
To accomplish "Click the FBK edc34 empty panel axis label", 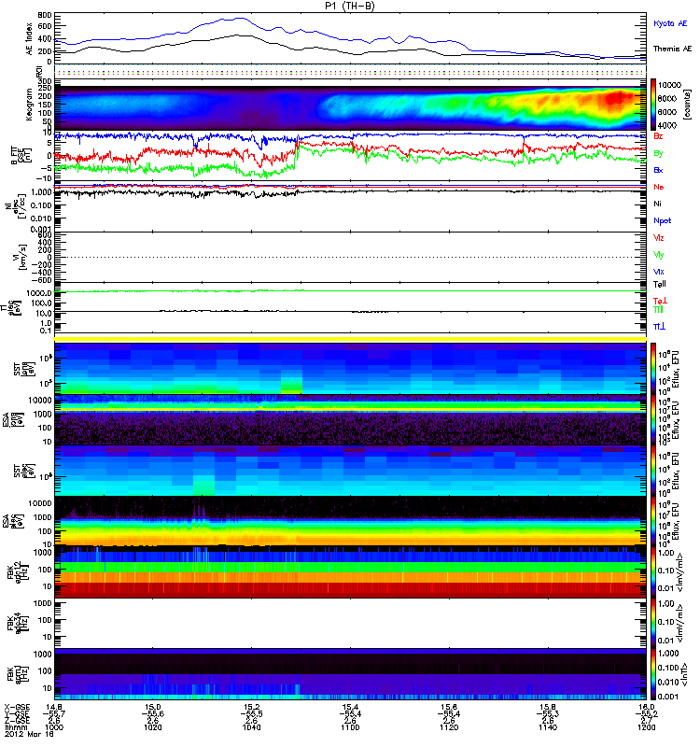I will 20,622.
